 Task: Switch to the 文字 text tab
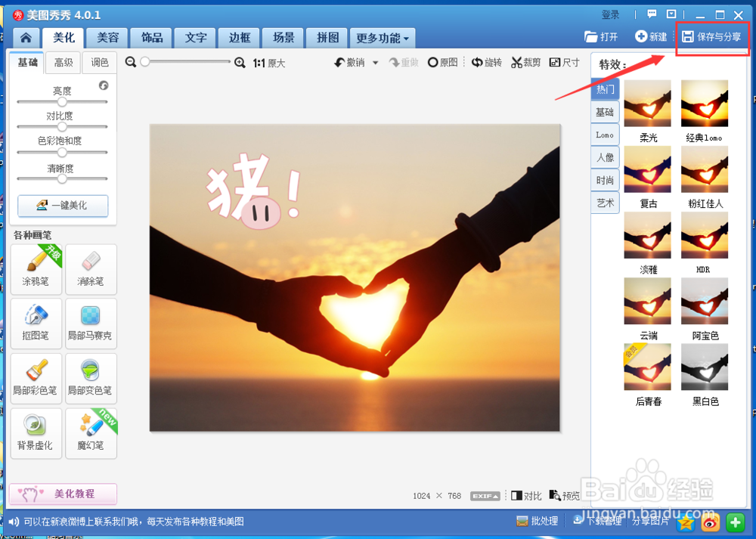tap(194, 37)
